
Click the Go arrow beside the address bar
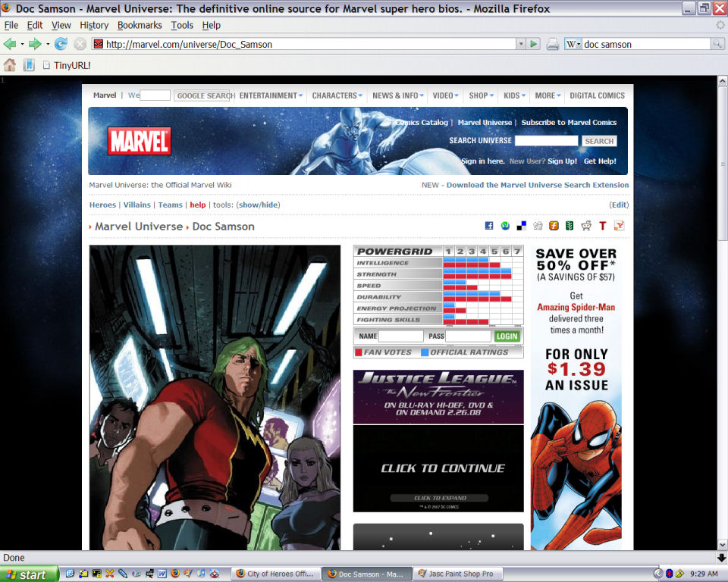pyautogui.click(x=533, y=44)
